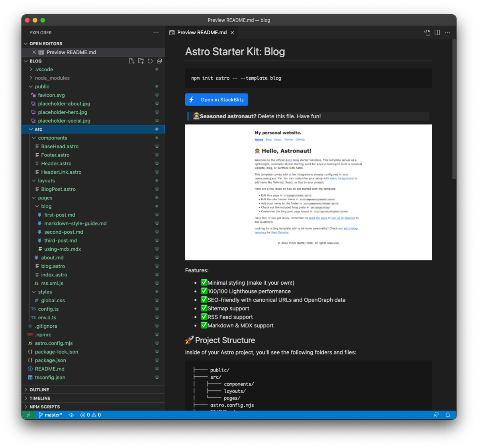Image resolution: width=478 pixels, height=448 pixels.
Task: Open BaseHead.astro component file
Action: (93, 147)
